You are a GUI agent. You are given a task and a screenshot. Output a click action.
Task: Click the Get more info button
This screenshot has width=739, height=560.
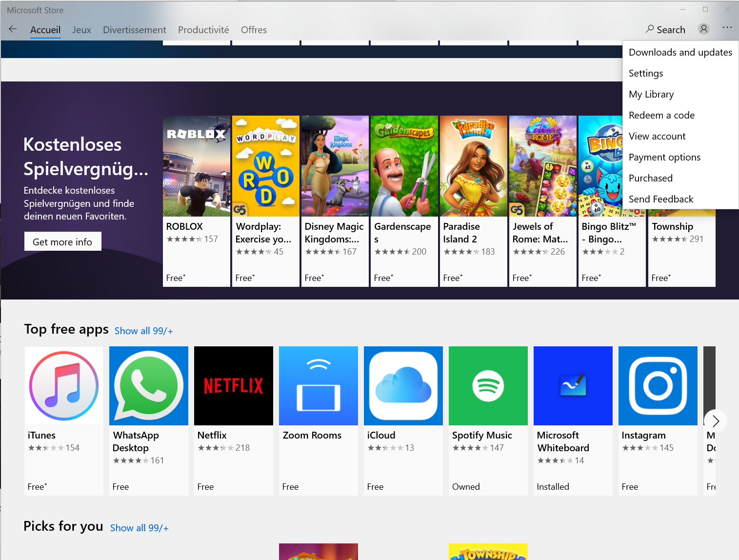coord(63,241)
